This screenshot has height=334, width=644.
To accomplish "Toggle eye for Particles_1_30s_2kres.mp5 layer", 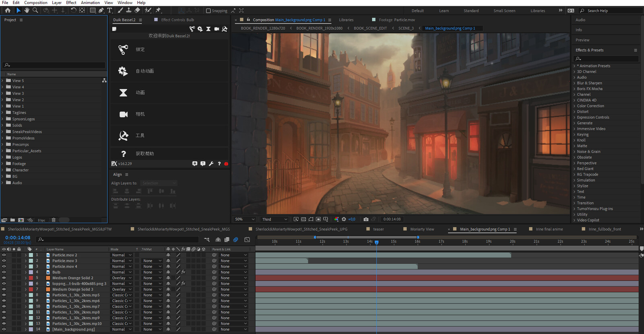I will pos(4,295).
